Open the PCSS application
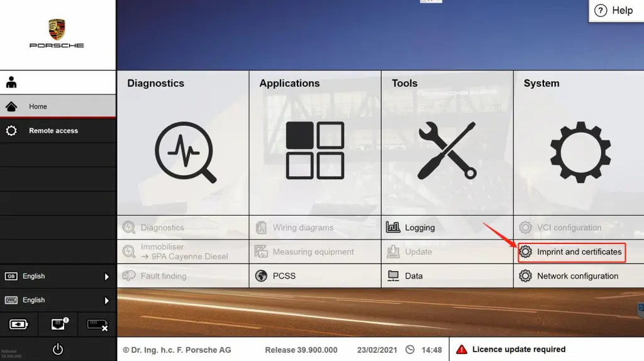 (284, 276)
